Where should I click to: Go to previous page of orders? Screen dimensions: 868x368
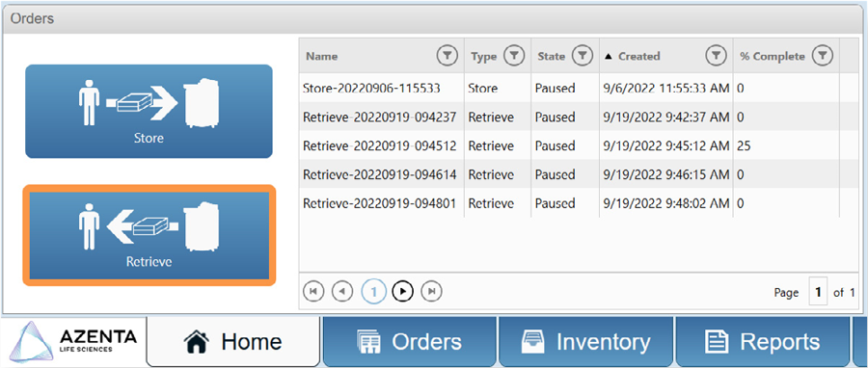tap(342, 291)
